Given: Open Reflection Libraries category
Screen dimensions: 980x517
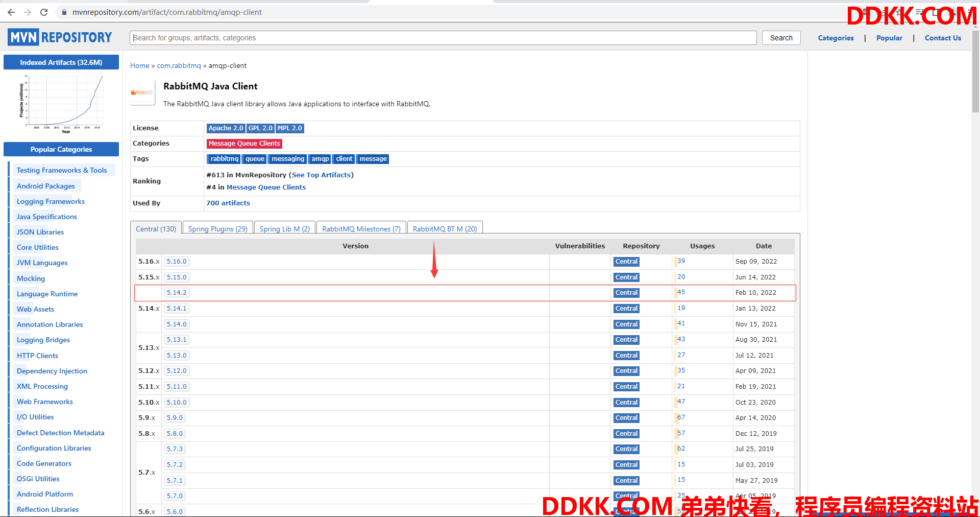Looking at the screenshot, I should [x=47, y=509].
